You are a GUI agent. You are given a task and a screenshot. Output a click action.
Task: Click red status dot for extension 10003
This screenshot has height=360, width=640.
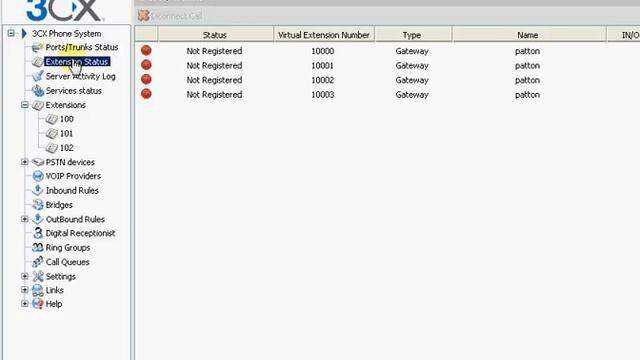(146, 94)
